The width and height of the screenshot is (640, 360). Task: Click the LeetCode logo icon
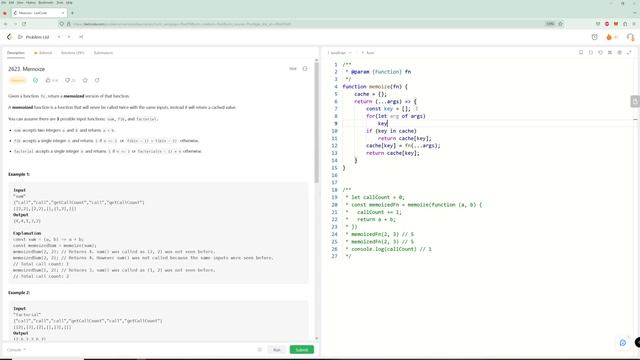click(x=9, y=37)
